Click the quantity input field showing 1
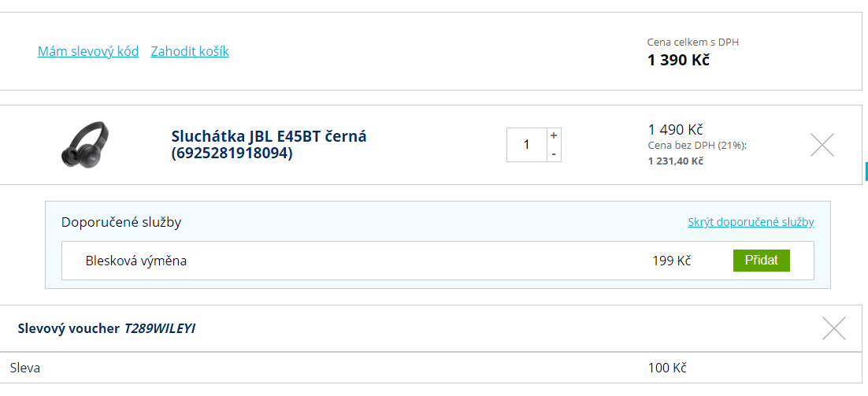Viewport: 868px width, 396px height. point(526,145)
